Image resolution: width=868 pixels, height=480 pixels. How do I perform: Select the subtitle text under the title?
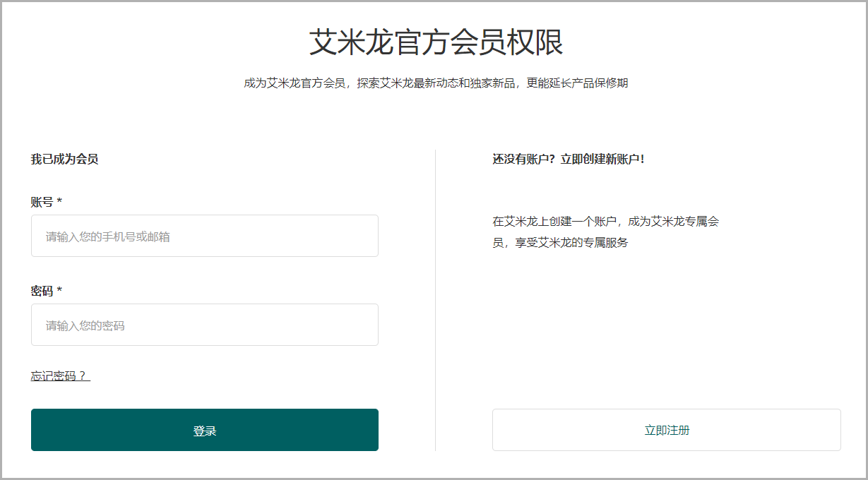coord(436,83)
